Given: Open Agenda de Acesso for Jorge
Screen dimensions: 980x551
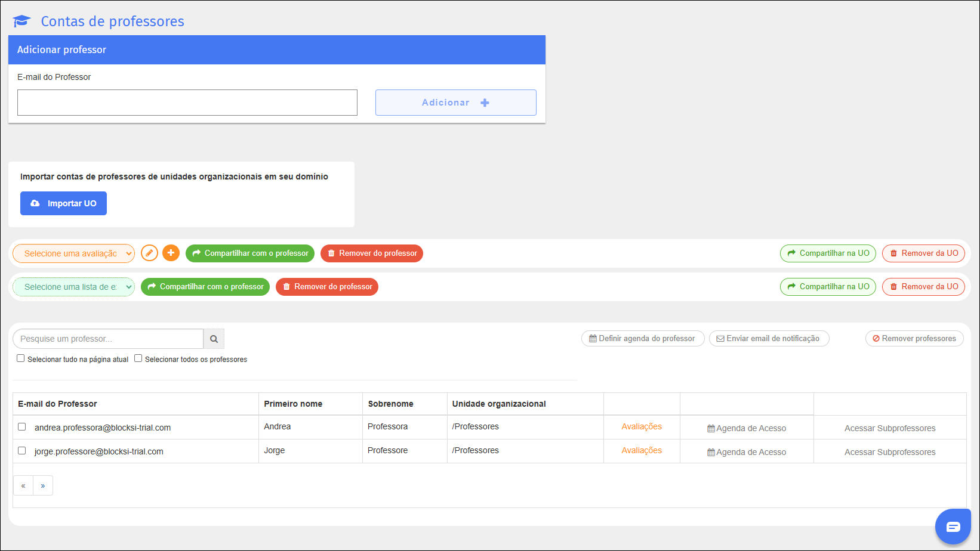Looking at the screenshot, I should pos(747,452).
